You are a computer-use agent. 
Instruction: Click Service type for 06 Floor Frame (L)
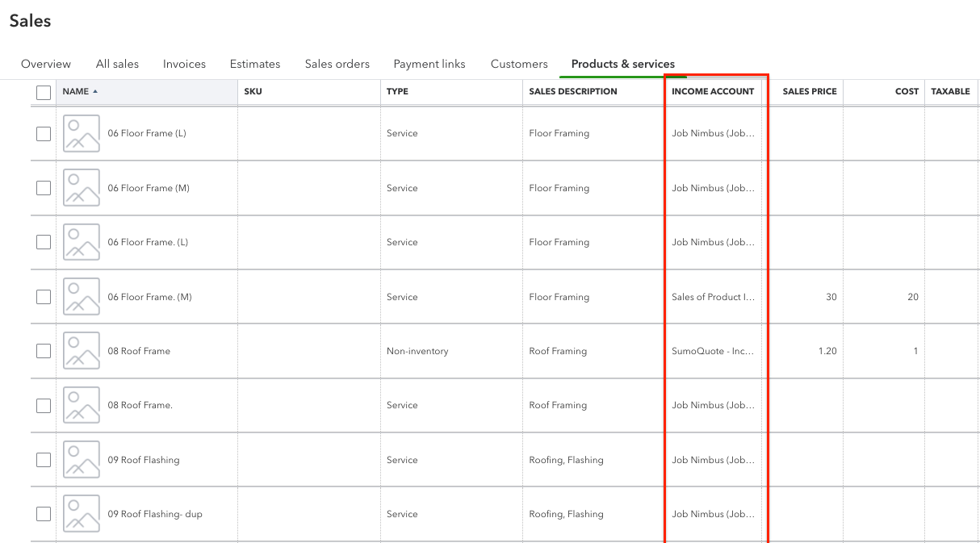(402, 133)
